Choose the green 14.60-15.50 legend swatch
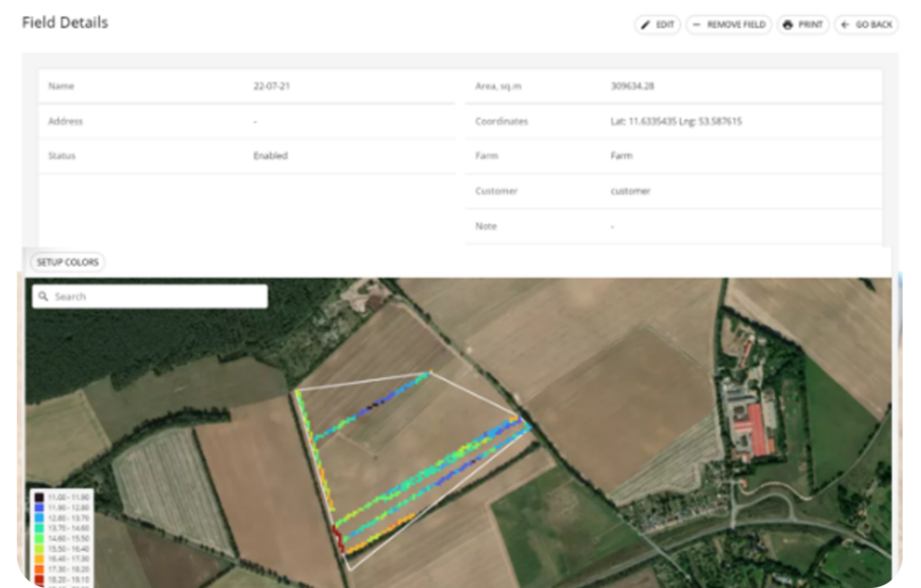The height and width of the screenshot is (588, 921). pos(38,538)
